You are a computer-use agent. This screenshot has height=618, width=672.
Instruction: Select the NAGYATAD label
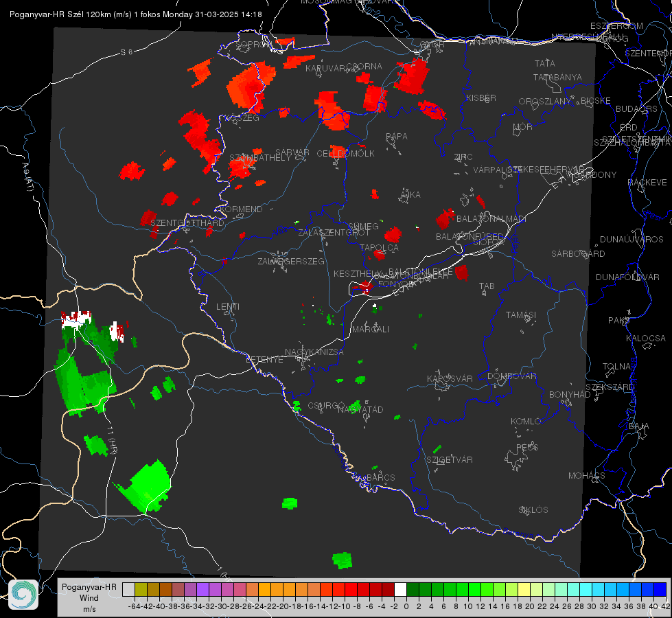click(360, 410)
